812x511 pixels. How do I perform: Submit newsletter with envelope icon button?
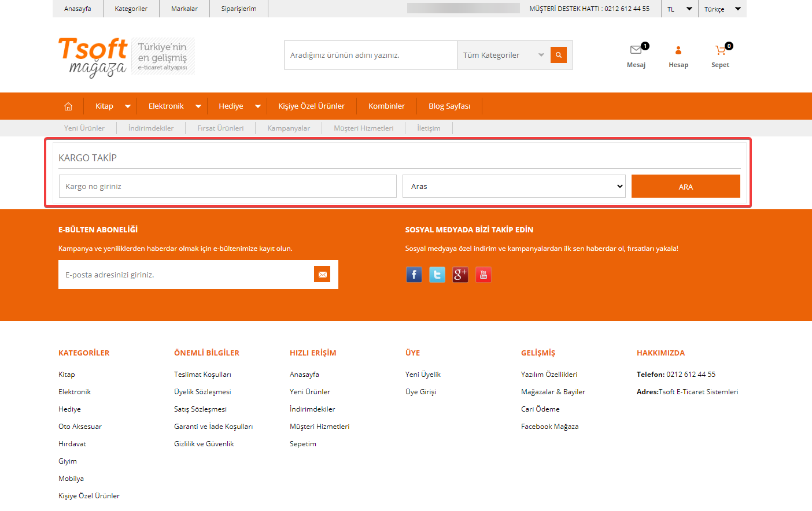[322, 275]
